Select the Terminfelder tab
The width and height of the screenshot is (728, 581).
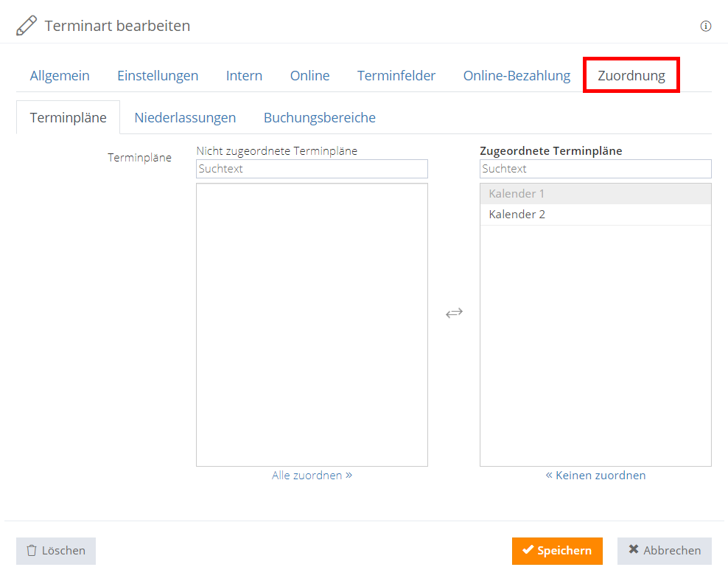pos(396,76)
